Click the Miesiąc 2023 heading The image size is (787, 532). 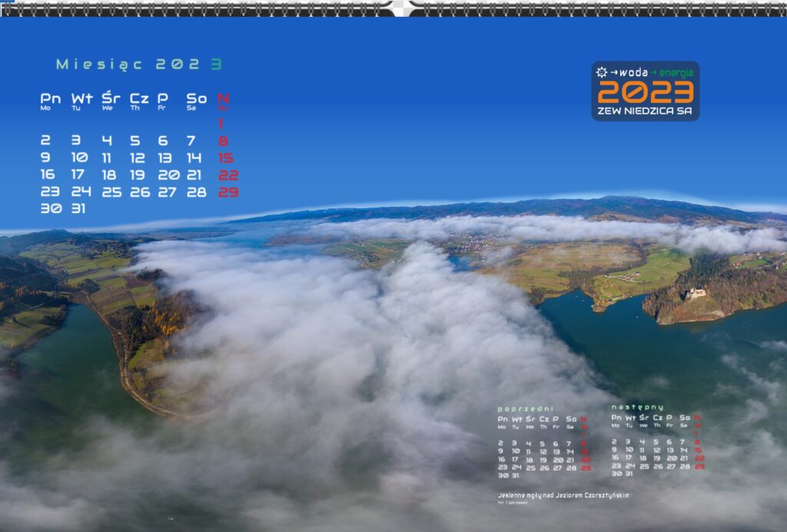coord(138,65)
